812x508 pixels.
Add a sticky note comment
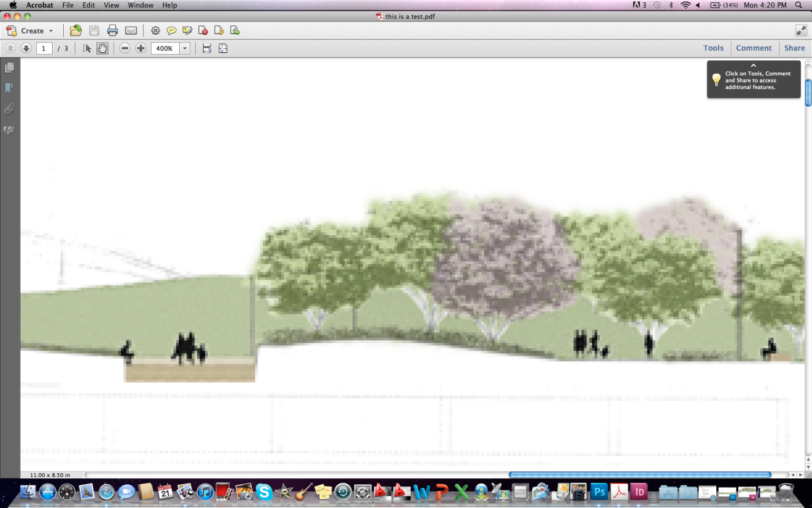coord(171,31)
